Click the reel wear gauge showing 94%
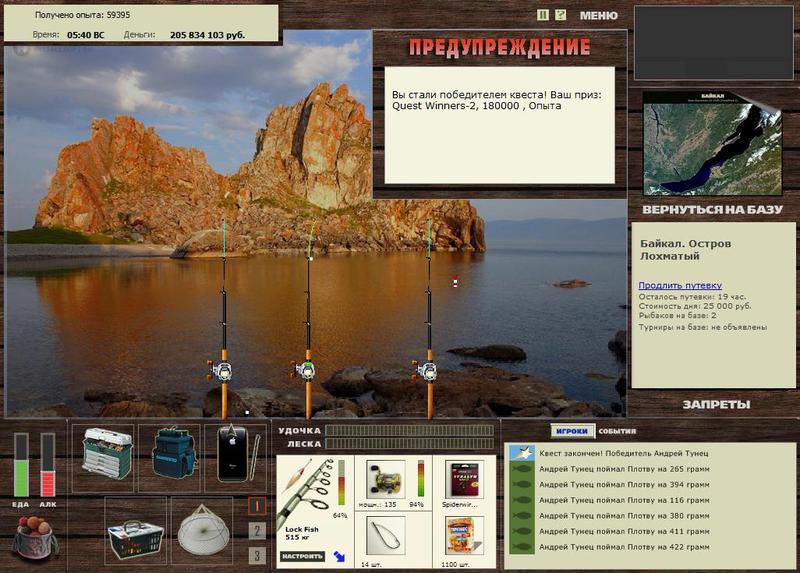 coord(421,478)
